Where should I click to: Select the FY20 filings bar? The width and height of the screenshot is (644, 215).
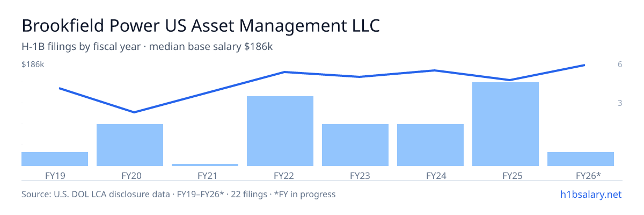click(x=130, y=145)
